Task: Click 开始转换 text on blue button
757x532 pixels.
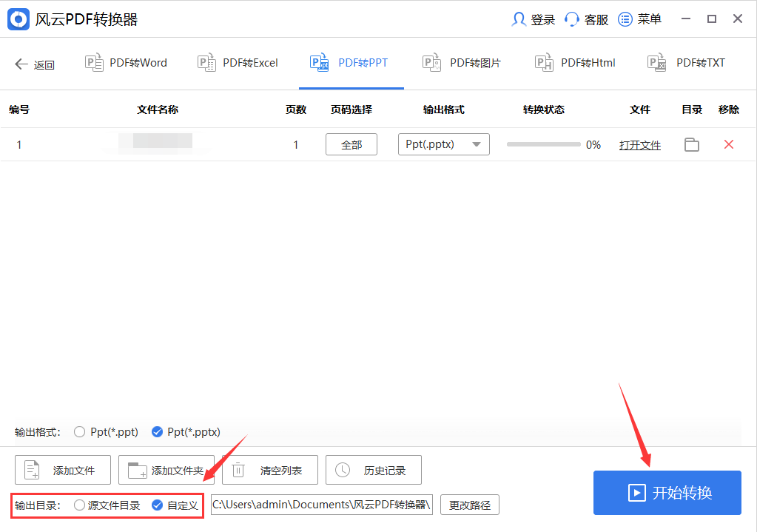Action: [x=682, y=493]
